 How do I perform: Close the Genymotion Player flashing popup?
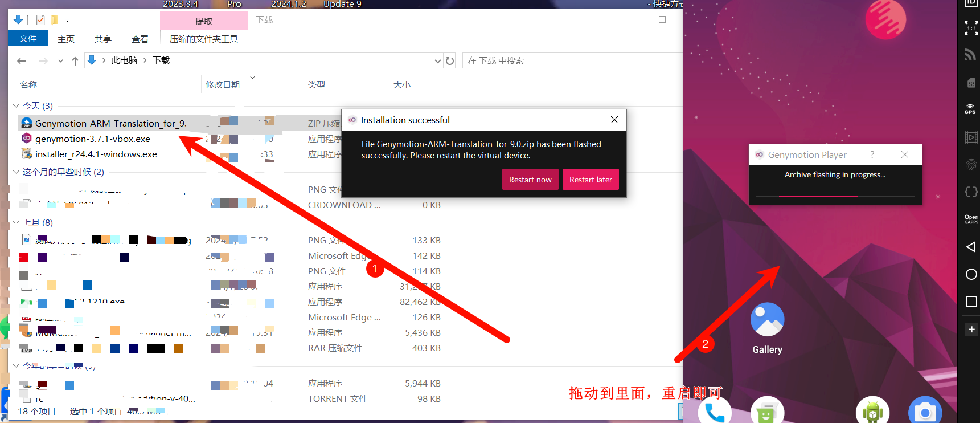pyautogui.click(x=905, y=154)
